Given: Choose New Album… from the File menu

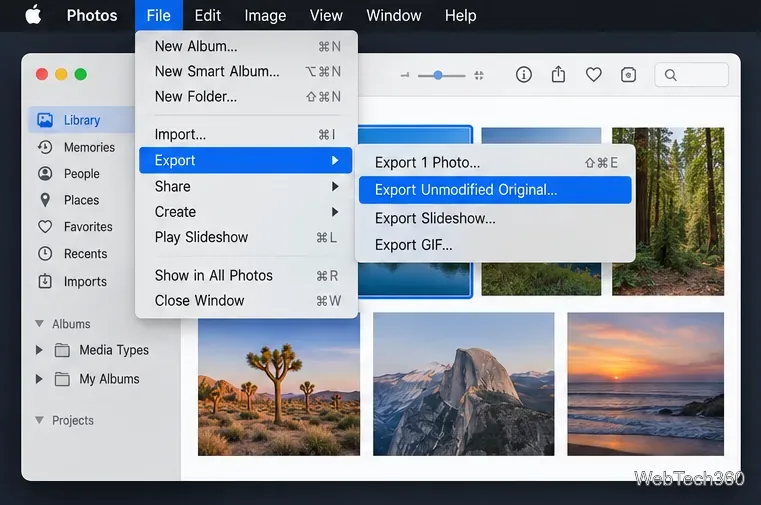Looking at the screenshot, I should coord(248,47).
